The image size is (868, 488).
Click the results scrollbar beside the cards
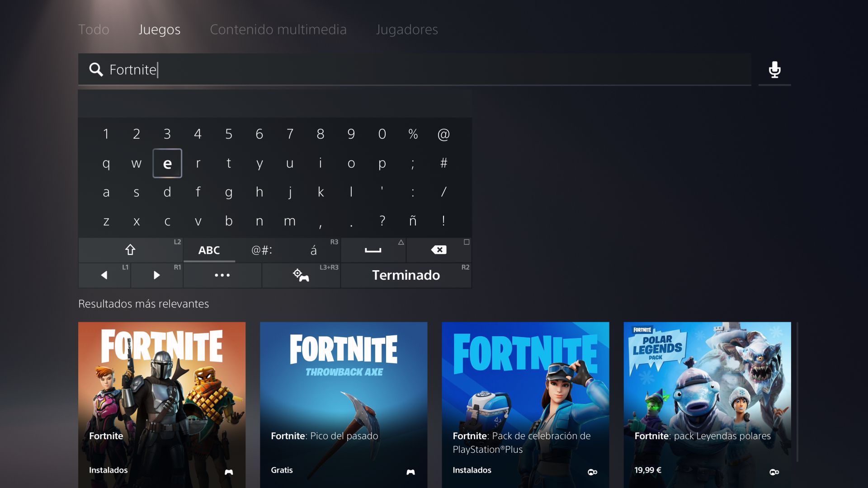(x=797, y=392)
